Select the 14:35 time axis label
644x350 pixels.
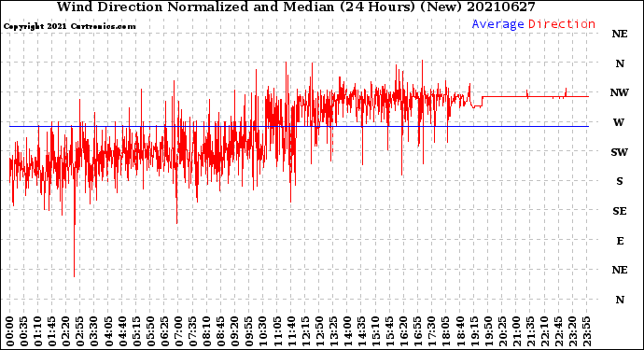pyautogui.click(x=361, y=331)
